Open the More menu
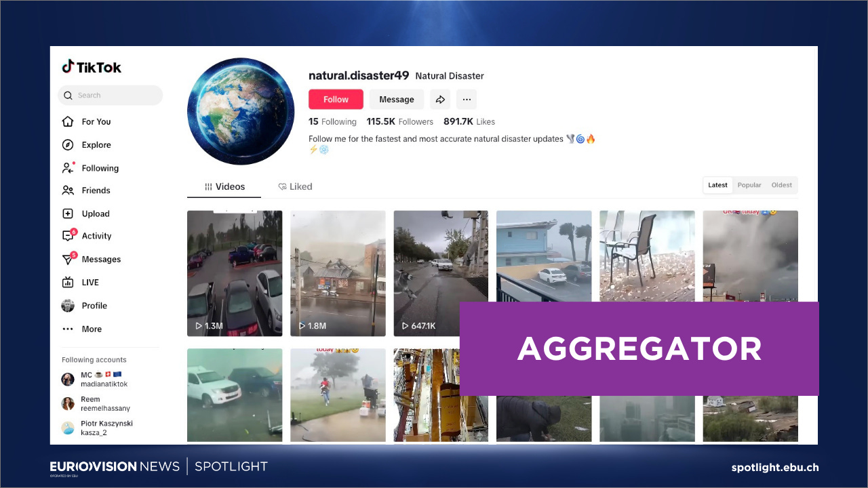 point(92,329)
